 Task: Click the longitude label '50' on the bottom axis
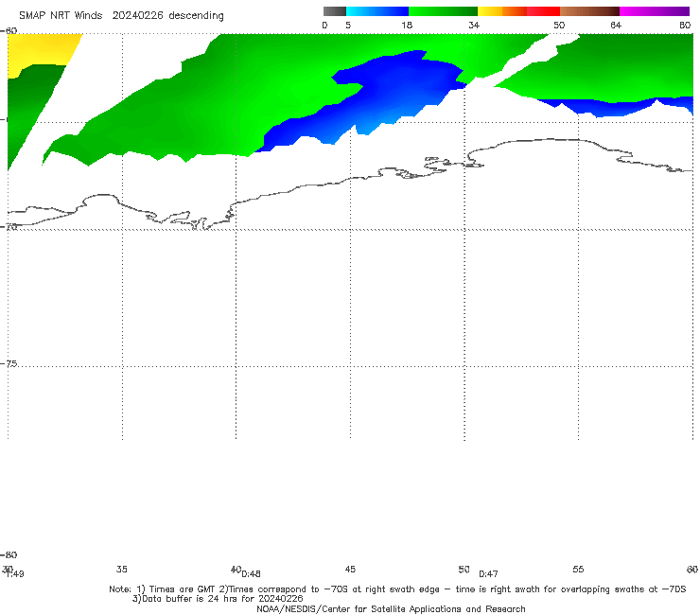pos(464,569)
